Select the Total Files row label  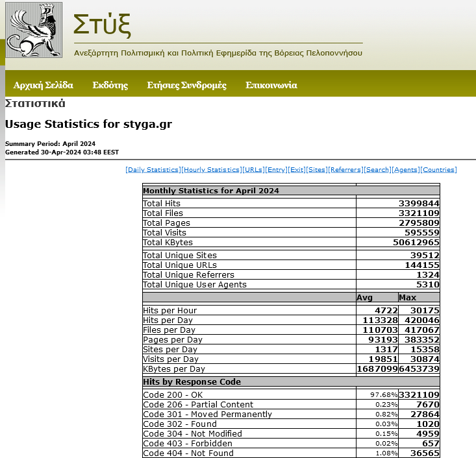pyautogui.click(x=163, y=213)
